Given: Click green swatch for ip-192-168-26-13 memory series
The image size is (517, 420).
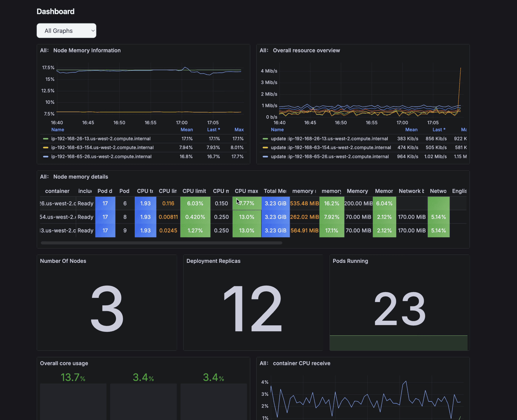Looking at the screenshot, I should 46,139.
